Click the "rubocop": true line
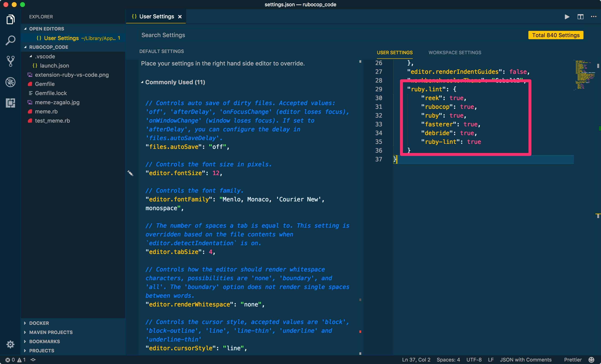Screen dimensions: 601x364 pos(449,107)
